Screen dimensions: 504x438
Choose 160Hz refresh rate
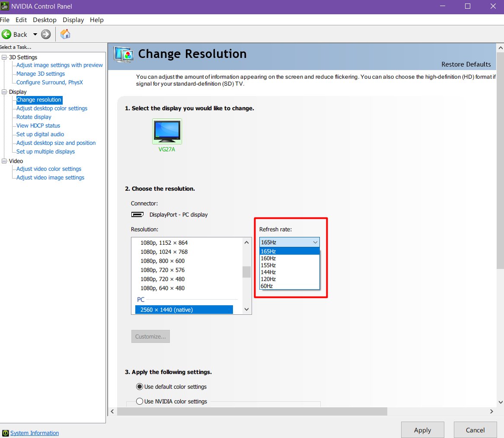point(290,258)
